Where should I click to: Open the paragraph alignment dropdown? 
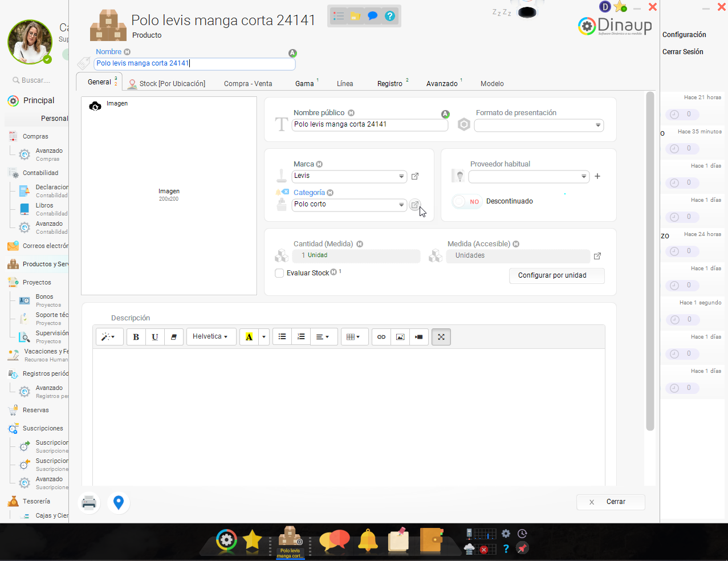click(323, 337)
